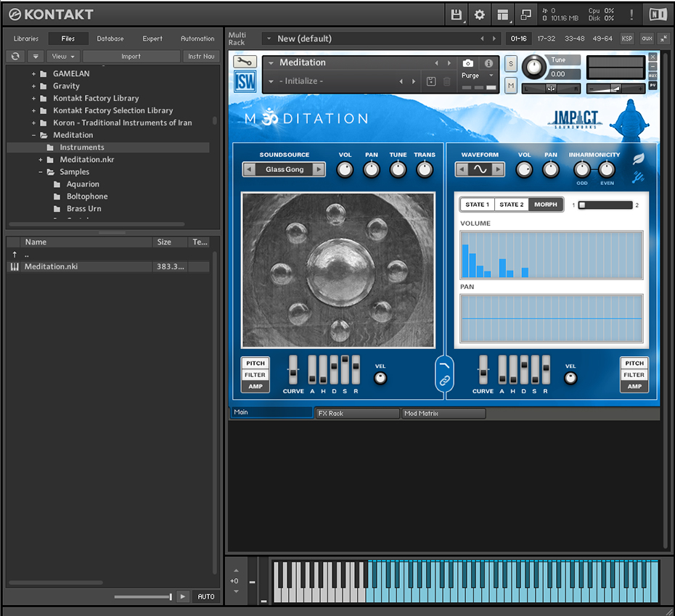Open the Purge dropdown menu

coord(478,75)
